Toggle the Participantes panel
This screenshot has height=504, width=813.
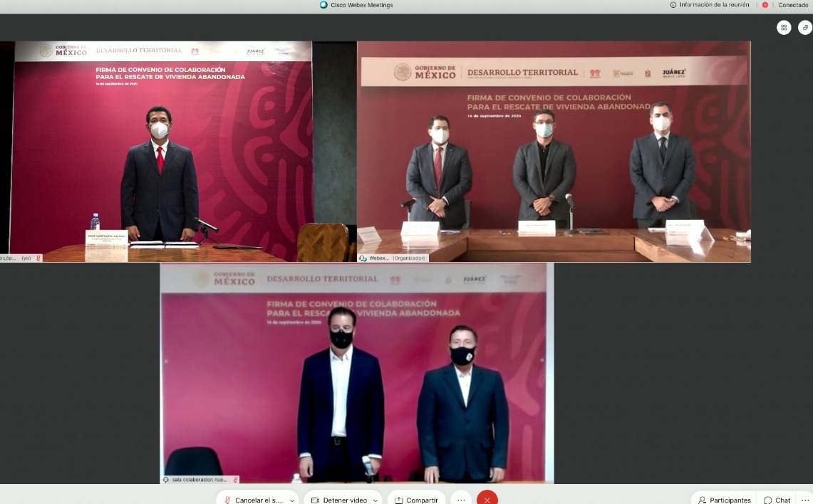pos(724,500)
